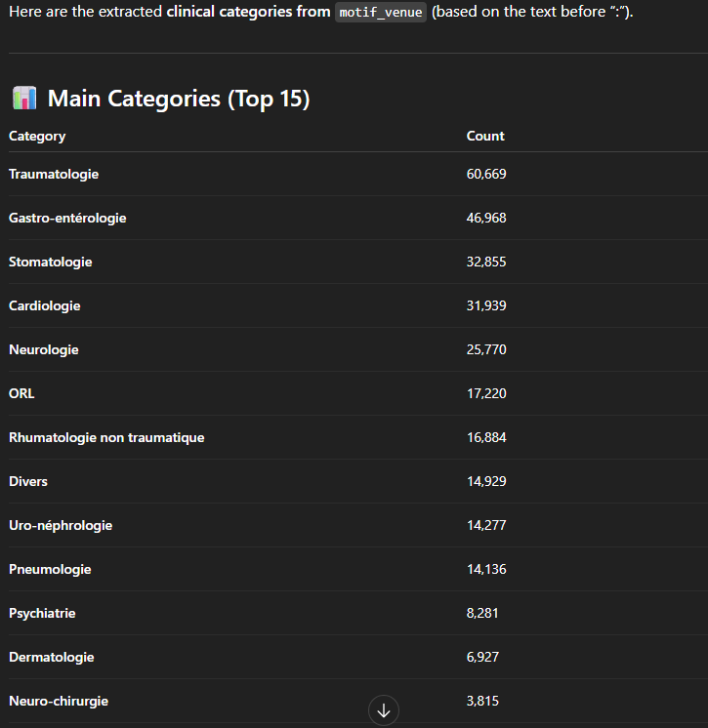Click the Cardiologie category name
The width and height of the screenshot is (708, 728).
coord(45,305)
